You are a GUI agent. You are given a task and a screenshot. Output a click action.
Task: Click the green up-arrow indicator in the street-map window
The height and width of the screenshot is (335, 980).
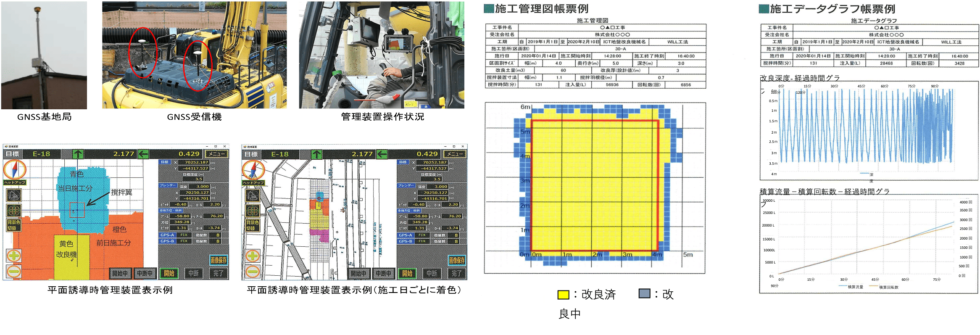(316, 154)
